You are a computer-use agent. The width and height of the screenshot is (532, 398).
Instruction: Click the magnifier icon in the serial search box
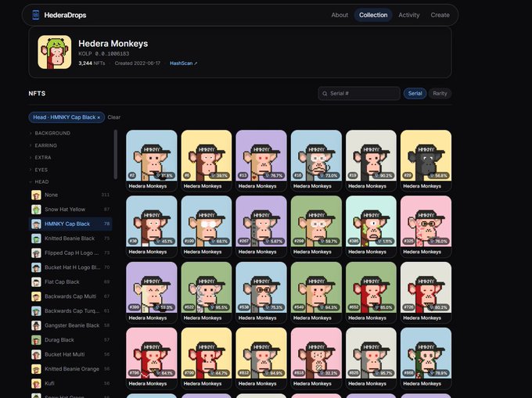(x=325, y=94)
